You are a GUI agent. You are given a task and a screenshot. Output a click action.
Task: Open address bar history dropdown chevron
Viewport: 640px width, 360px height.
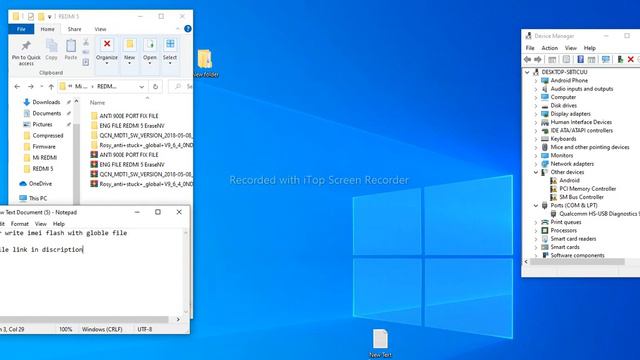click(x=142, y=87)
